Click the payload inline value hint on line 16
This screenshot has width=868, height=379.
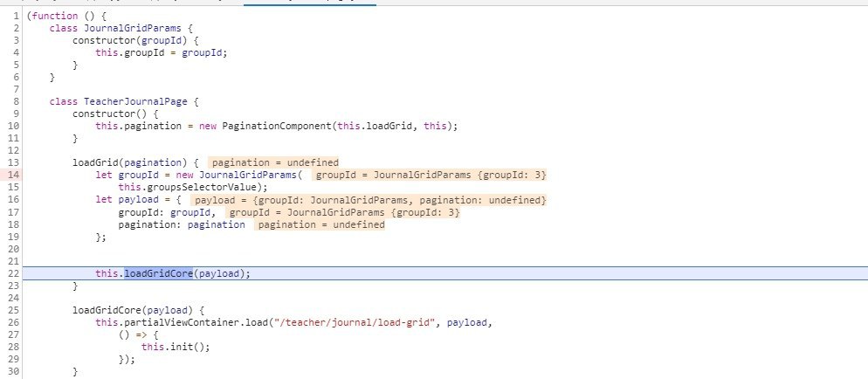click(x=370, y=200)
